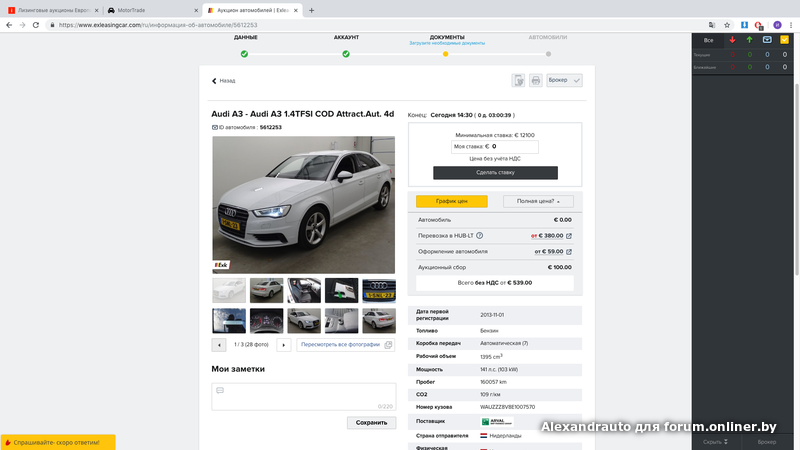
Task: Click the car ID number 5612253
Action: [x=270, y=128]
